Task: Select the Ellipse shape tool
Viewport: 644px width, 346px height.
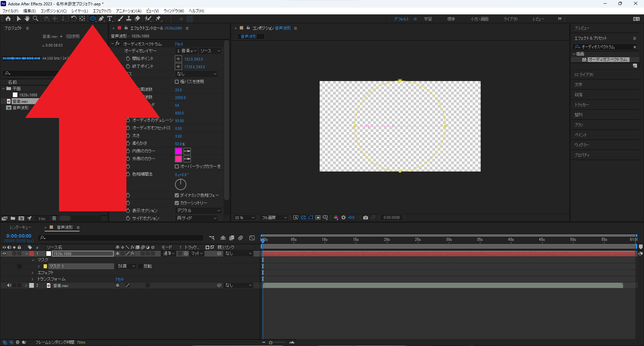Action: 93,19
